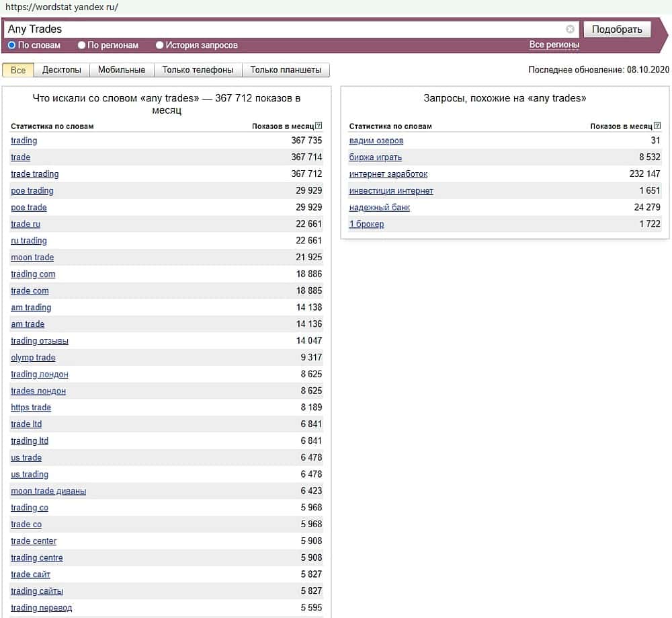Select the 'По словам' radio button
The width and height of the screenshot is (672, 618).
(x=11, y=45)
